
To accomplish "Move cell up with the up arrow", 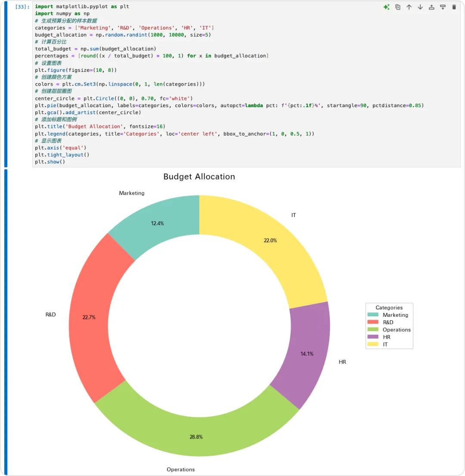I will tap(409, 7).
